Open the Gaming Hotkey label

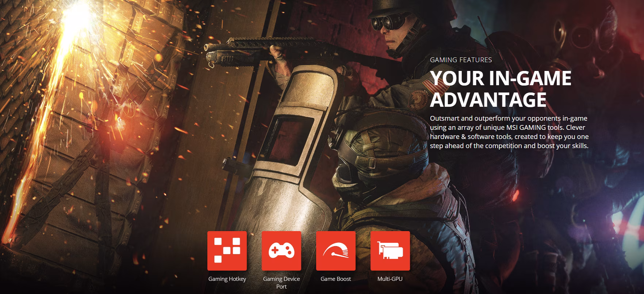tap(227, 279)
